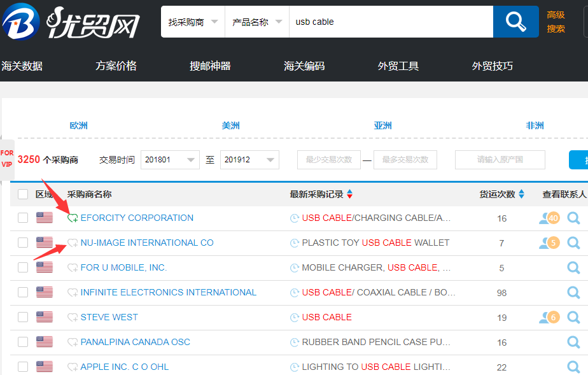Check the INFINITE ELECTRONICS INTERNATIONAL row checkbox
The image size is (588, 375).
(23, 292)
